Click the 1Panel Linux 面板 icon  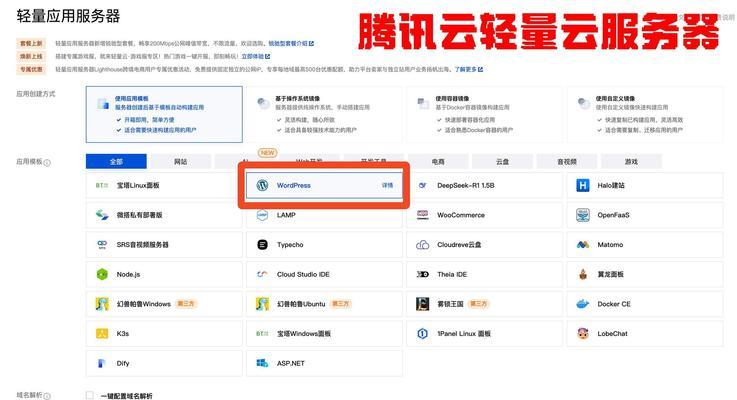click(423, 333)
